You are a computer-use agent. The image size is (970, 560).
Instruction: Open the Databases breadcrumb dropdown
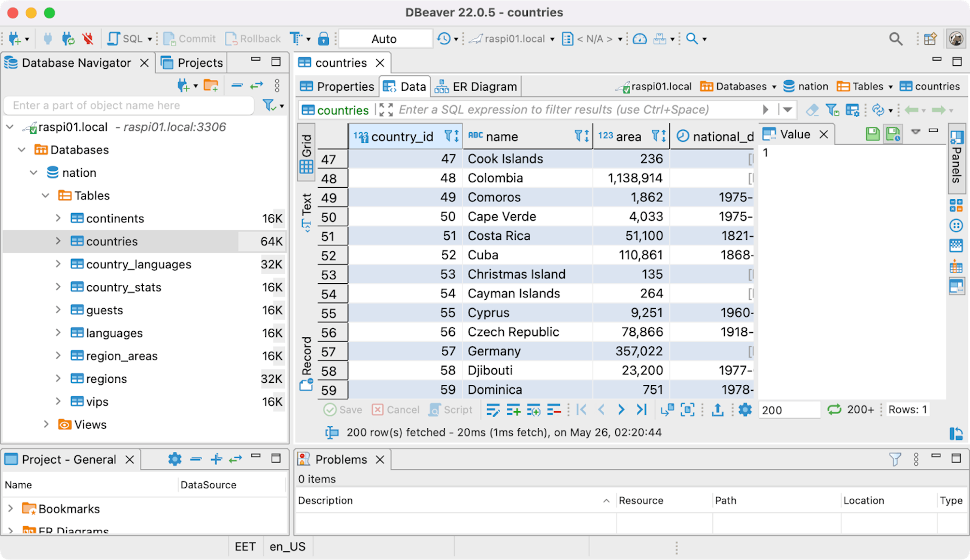click(x=774, y=87)
